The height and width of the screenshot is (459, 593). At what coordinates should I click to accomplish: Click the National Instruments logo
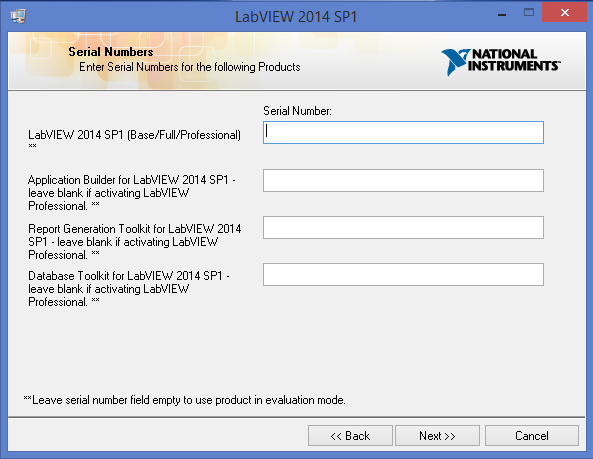pos(501,62)
